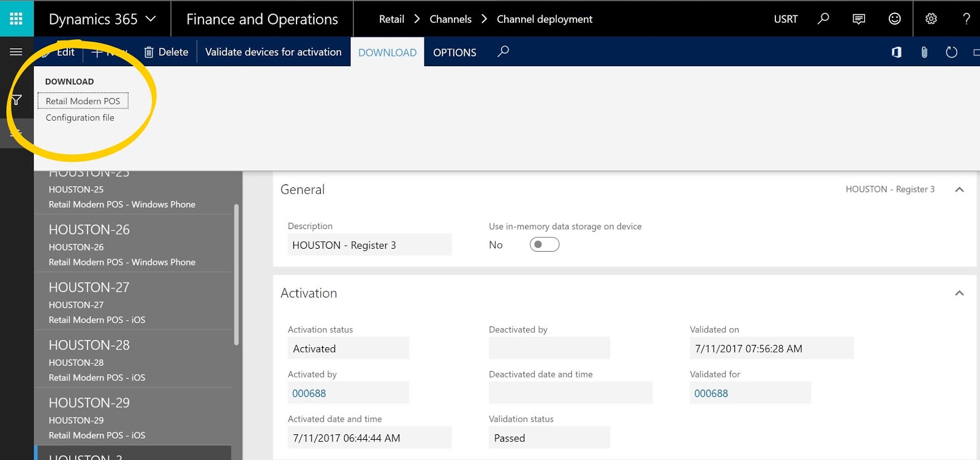Collapse the Activation section
Viewport: 980px width, 460px height.
959,293
